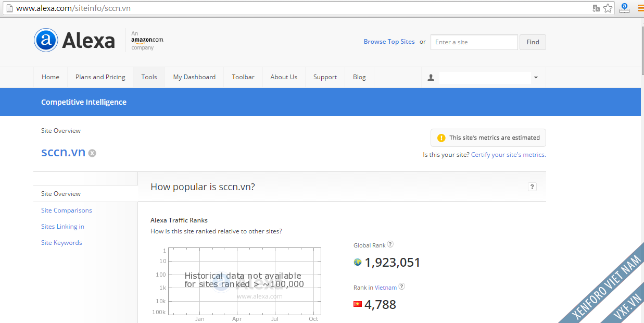Open the Chrome menu hamburger icon
The width and height of the screenshot is (644, 323).
[641, 8]
